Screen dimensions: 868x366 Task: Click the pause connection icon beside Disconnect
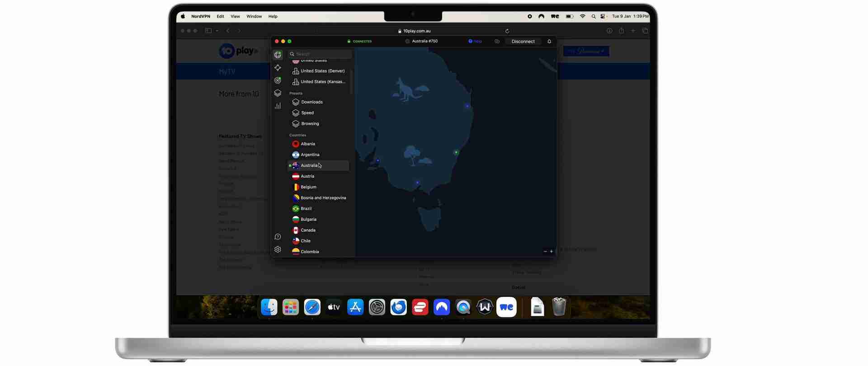[497, 42]
